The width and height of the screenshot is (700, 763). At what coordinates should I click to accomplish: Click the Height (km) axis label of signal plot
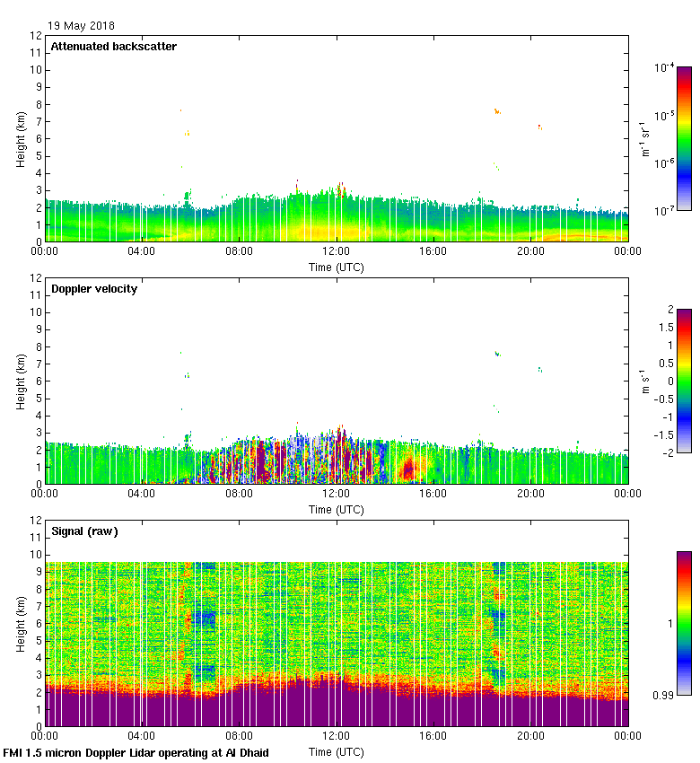pyautogui.click(x=20, y=623)
